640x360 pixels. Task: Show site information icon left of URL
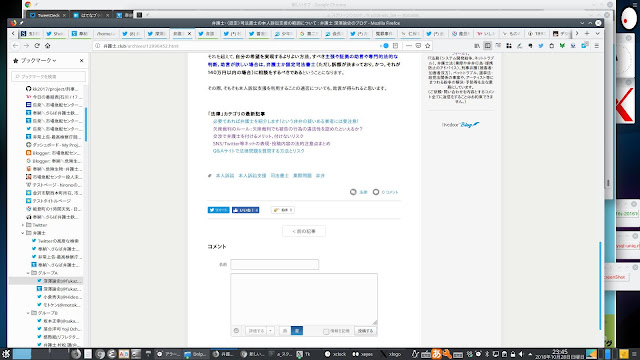coord(98,46)
